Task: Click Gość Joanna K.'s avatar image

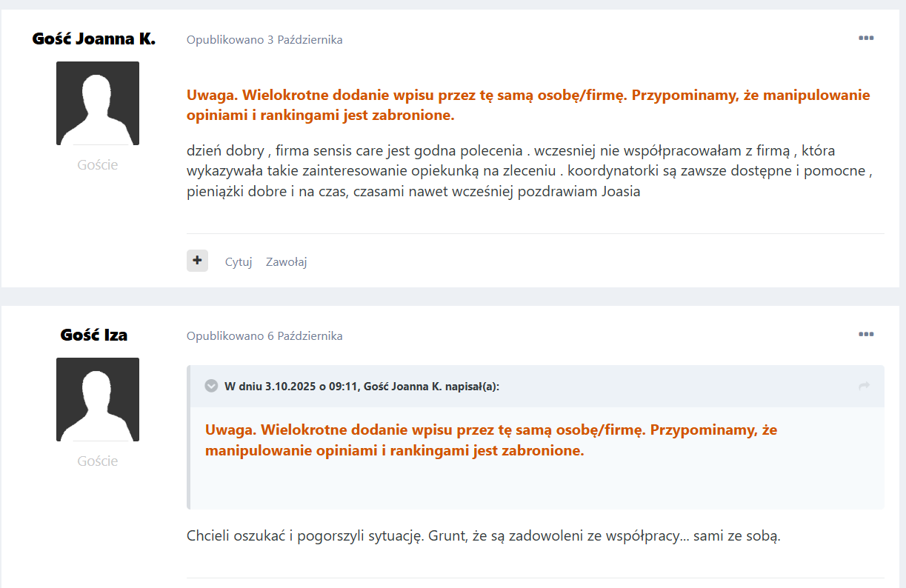Action: (x=98, y=103)
